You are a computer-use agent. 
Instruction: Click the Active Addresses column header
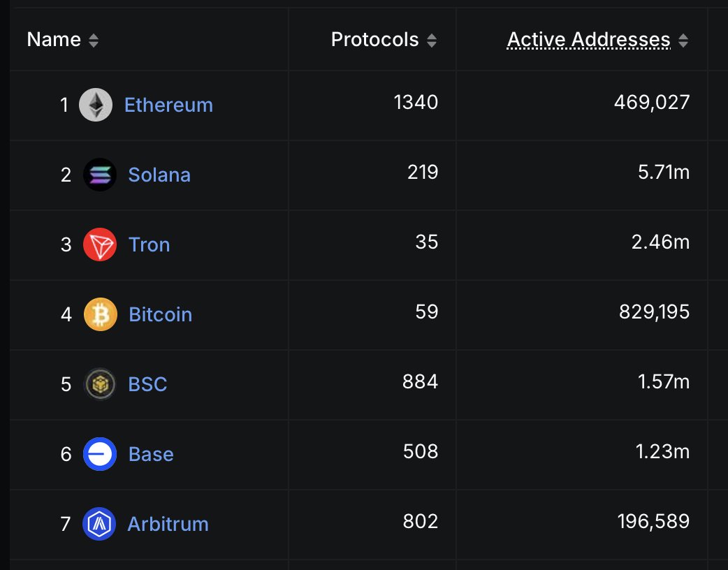[589, 39]
